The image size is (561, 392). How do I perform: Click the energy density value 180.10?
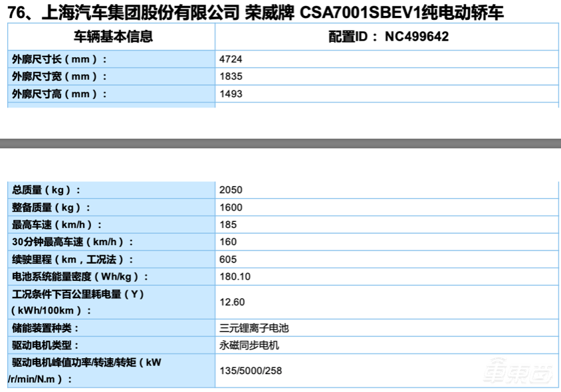[234, 276]
